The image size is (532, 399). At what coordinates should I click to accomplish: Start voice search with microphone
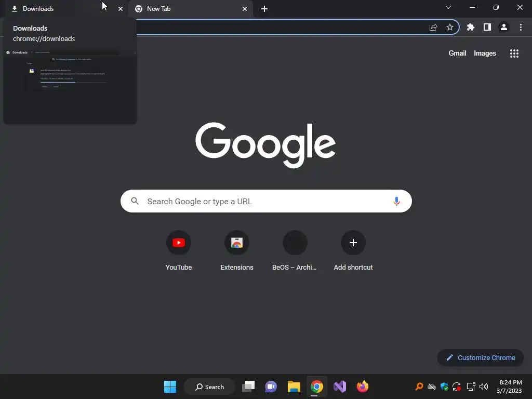[396, 201]
